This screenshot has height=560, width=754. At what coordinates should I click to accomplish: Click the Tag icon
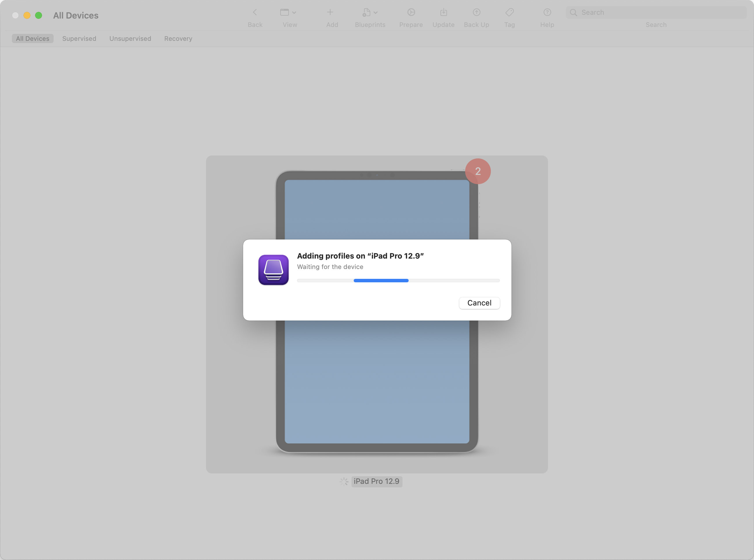point(509,12)
